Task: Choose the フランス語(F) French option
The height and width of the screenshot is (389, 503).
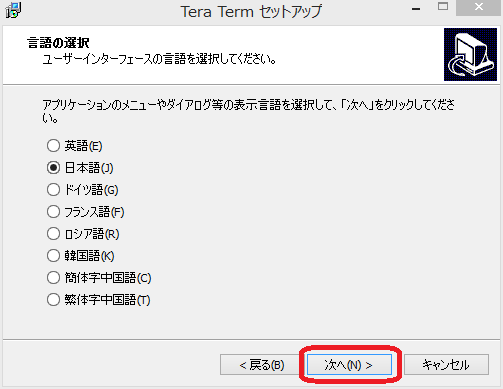Action: pyautogui.click(x=86, y=212)
